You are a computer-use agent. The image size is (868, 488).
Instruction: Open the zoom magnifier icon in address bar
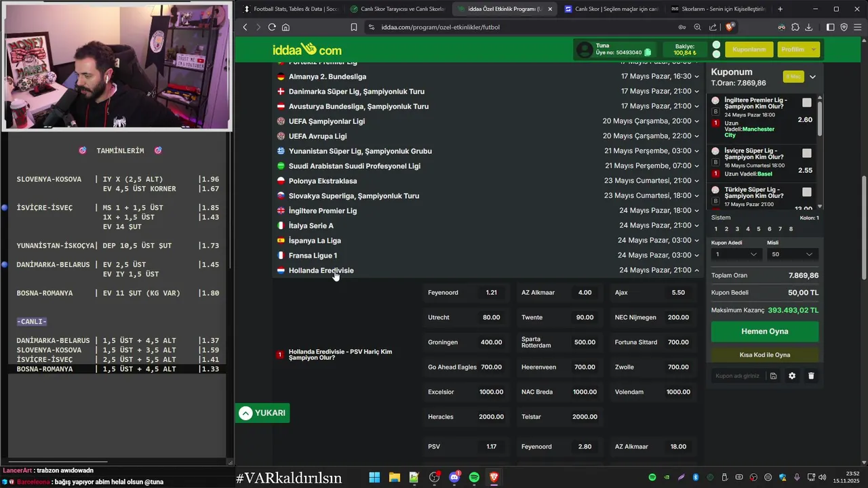point(697,27)
